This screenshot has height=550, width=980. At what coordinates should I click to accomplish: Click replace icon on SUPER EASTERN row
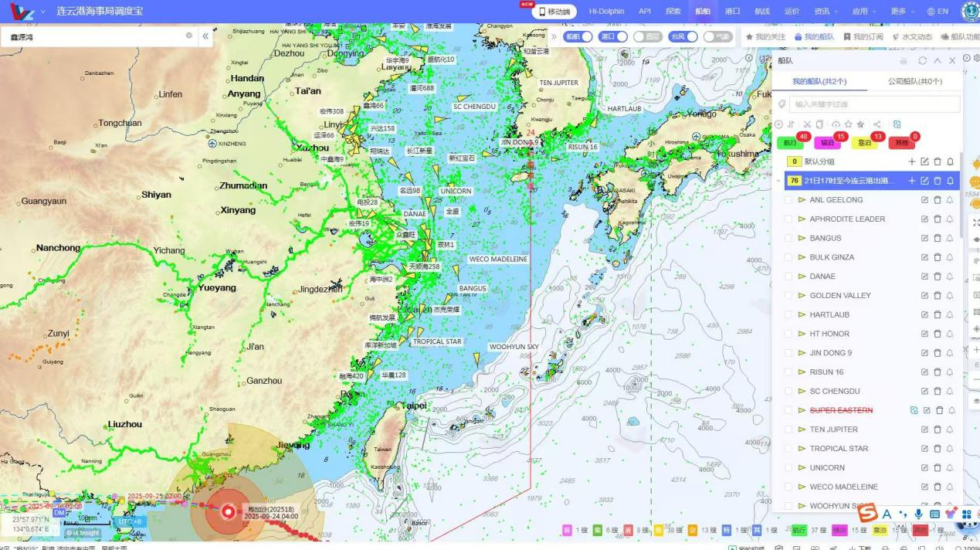[914, 410]
